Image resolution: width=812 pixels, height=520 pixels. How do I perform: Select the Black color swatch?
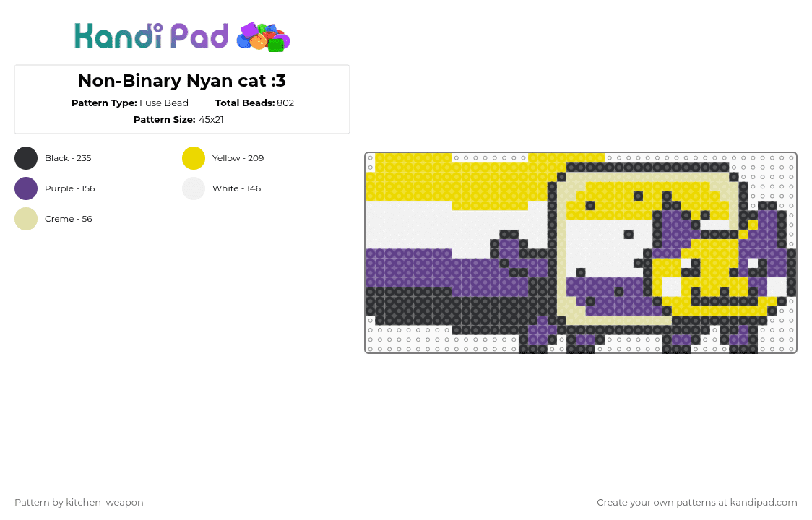(26, 158)
